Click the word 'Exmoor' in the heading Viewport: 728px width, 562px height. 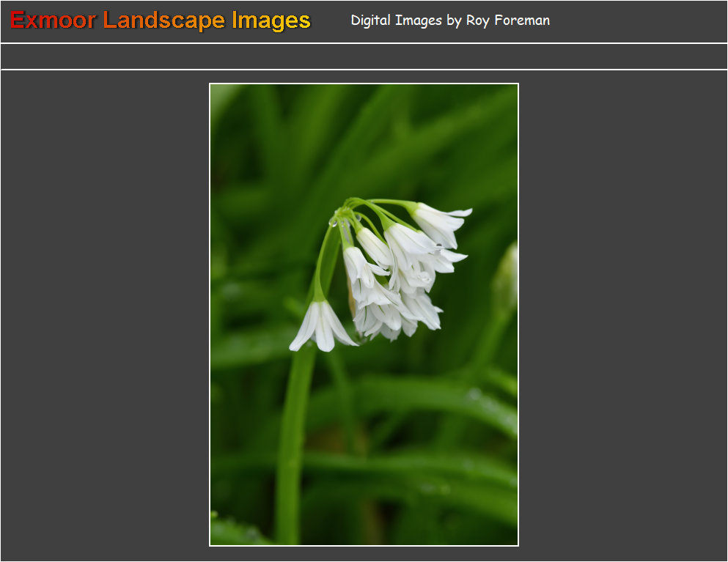click(53, 21)
